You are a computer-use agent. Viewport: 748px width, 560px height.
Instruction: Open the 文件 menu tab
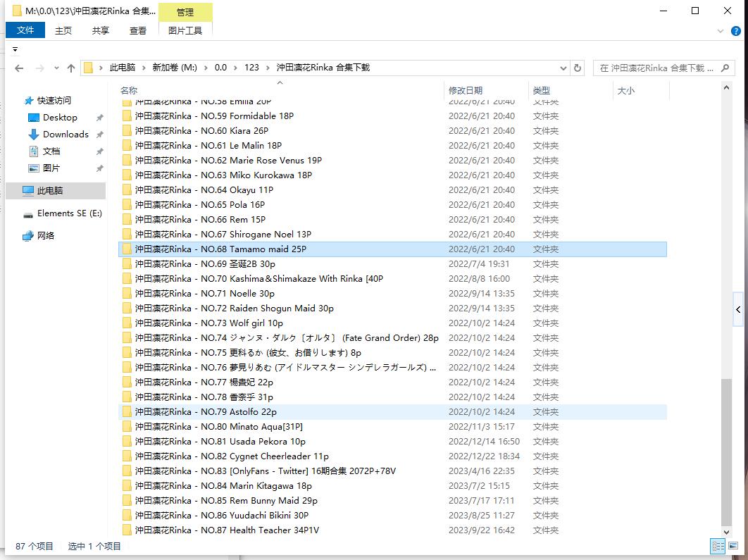(x=25, y=30)
